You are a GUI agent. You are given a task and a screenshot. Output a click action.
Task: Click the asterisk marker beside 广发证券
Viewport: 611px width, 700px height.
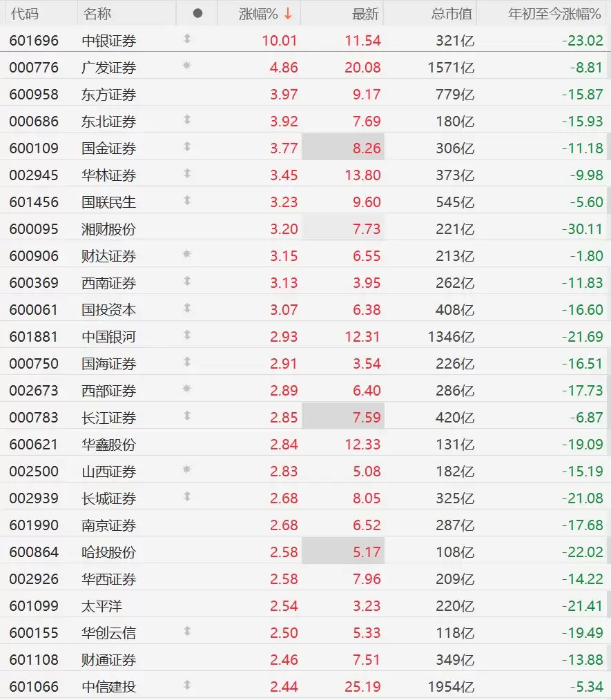point(187,66)
